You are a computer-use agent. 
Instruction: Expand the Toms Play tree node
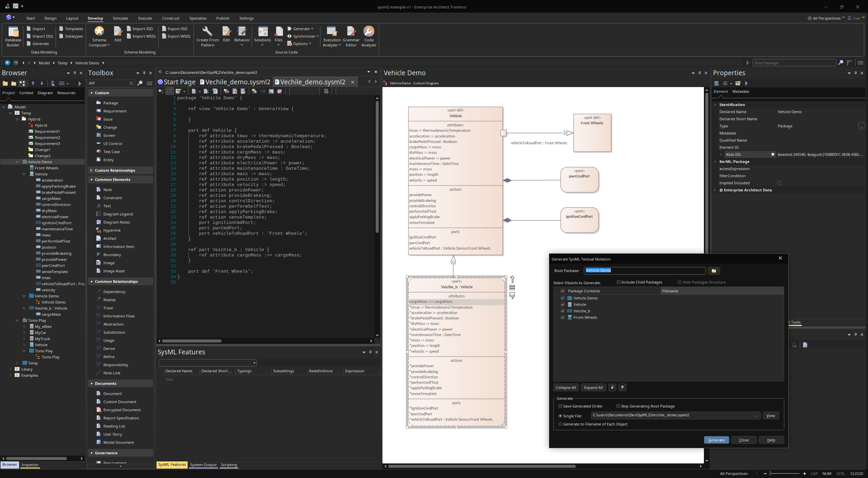(17, 320)
